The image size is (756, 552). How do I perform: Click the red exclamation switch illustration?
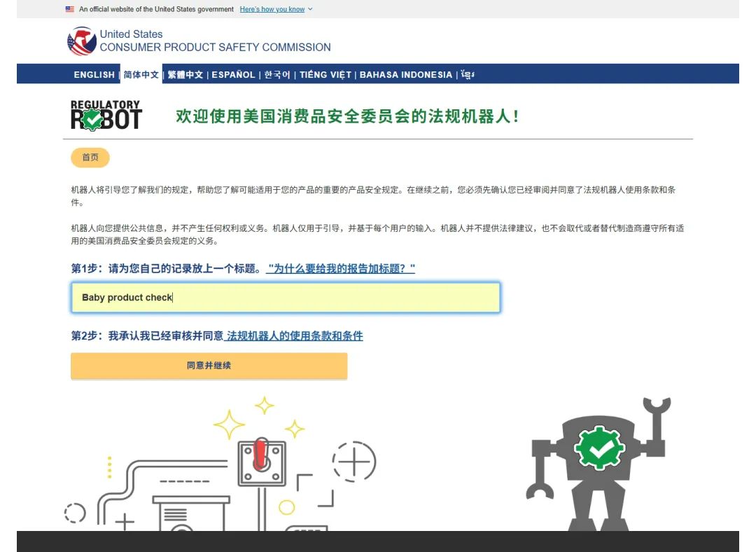coord(262,462)
